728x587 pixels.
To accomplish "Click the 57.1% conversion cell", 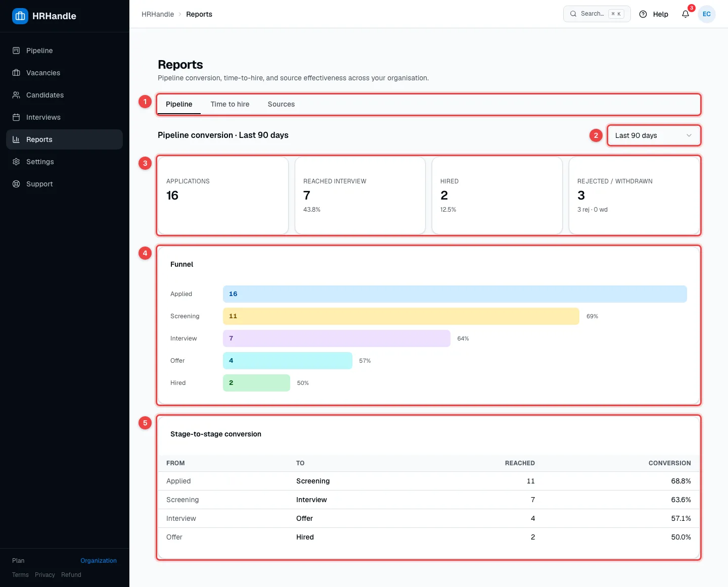I will [681, 518].
